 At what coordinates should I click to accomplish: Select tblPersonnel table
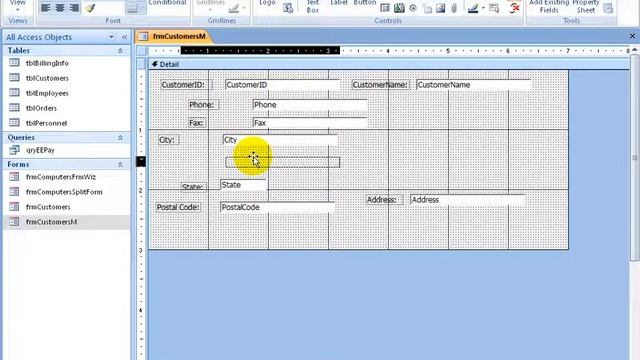tap(46, 123)
